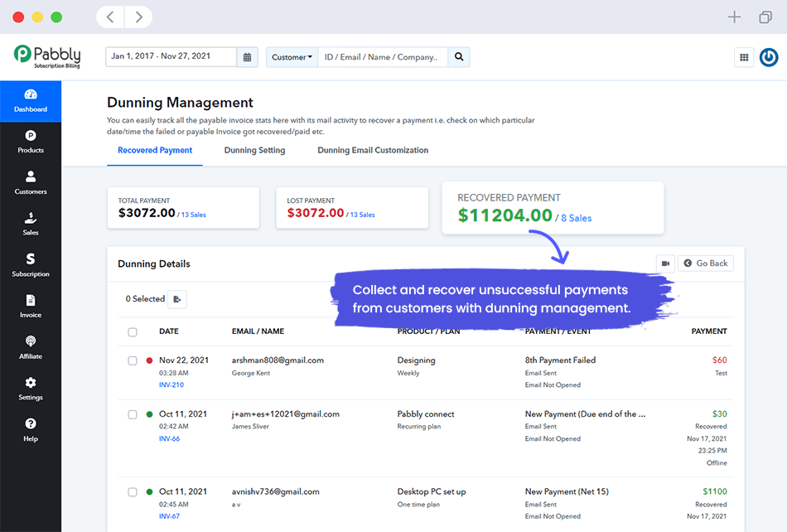Open Settings from the sidebar
The width and height of the screenshot is (787, 532).
click(30, 389)
